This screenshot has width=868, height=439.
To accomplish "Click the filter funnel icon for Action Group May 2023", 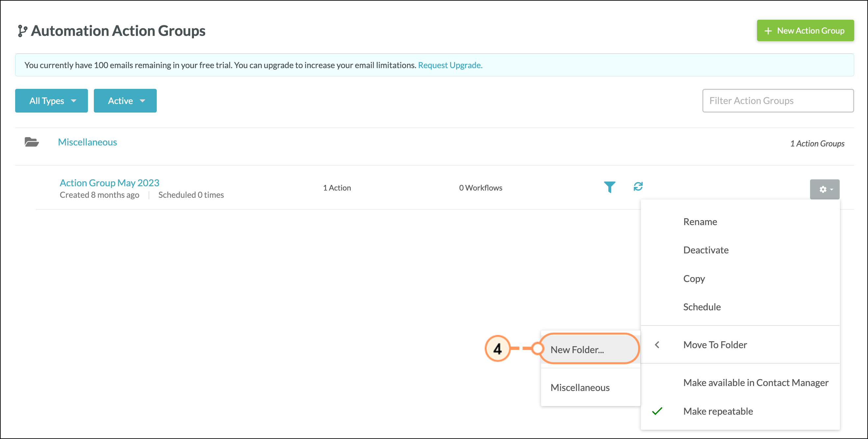I will pos(610,187).
